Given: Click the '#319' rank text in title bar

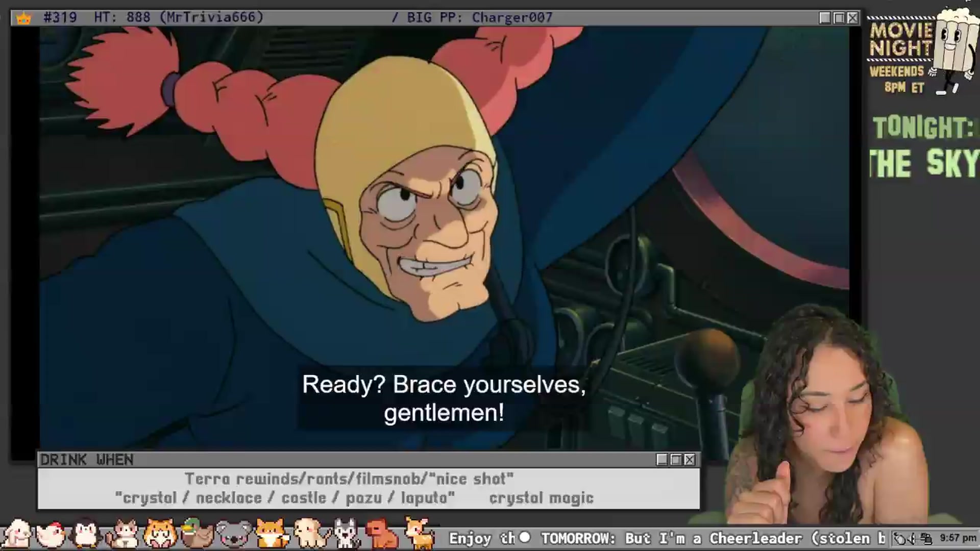Looking at the screenshot, I should [x=60, y=17].
